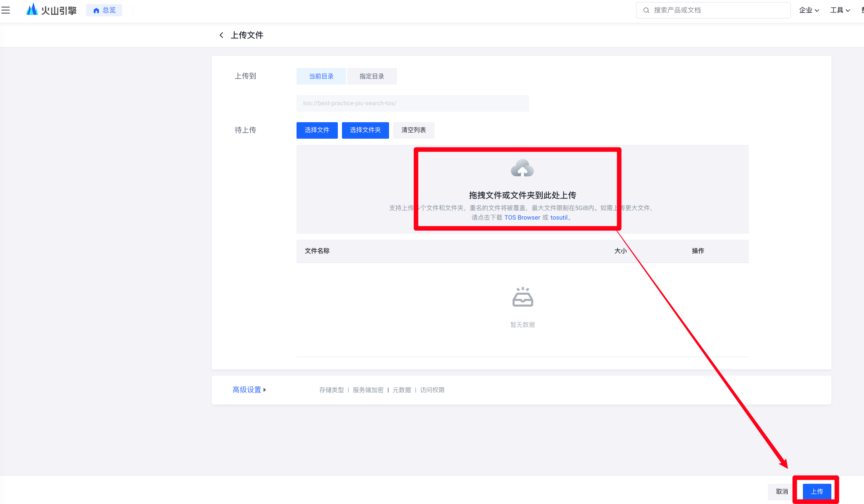
Task: Open the 总览 overview tab
Action: click(x=104, y=10)
